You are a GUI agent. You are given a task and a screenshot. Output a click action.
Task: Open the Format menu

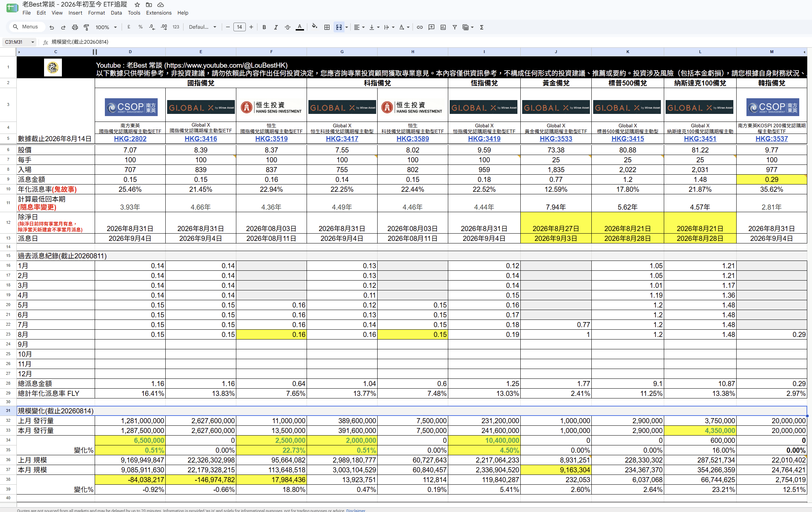pyautogui.click(x=96, y=13)
